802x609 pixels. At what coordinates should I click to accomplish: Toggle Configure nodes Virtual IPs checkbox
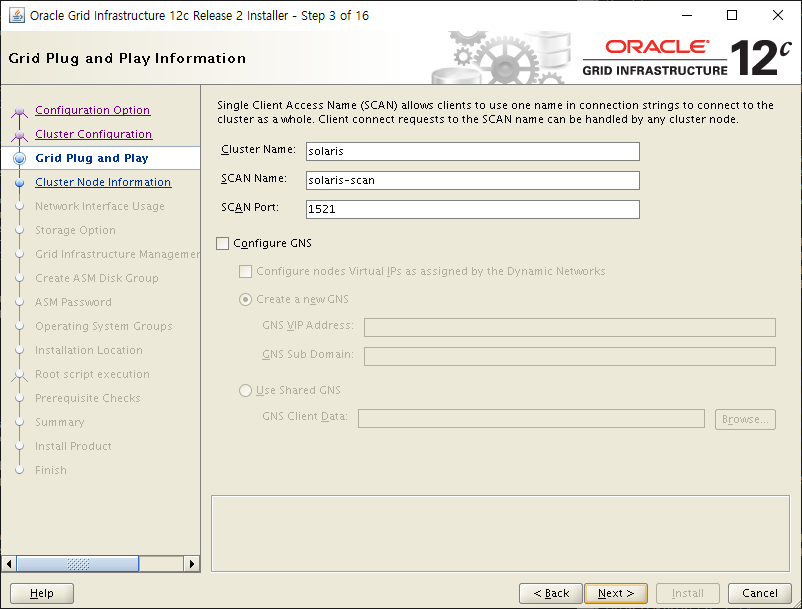(x=246, y=272)
